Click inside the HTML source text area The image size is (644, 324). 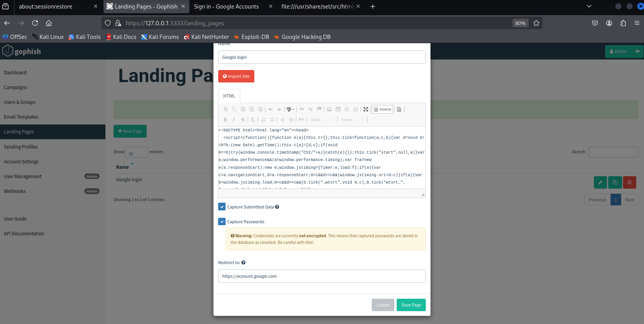pyautogui.click(x=322, y=158)
